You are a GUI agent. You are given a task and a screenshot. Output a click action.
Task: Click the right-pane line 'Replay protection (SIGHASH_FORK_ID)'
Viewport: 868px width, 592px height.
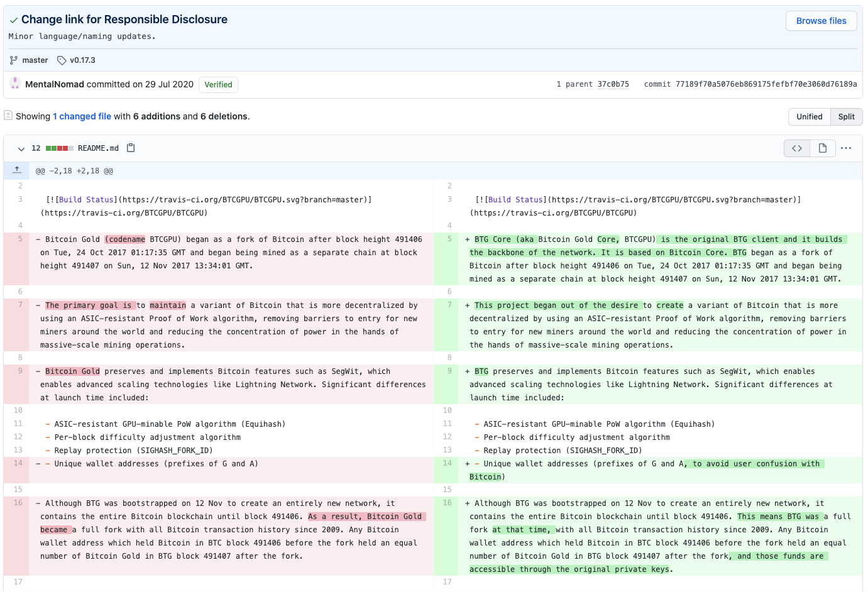click(563, 451)
